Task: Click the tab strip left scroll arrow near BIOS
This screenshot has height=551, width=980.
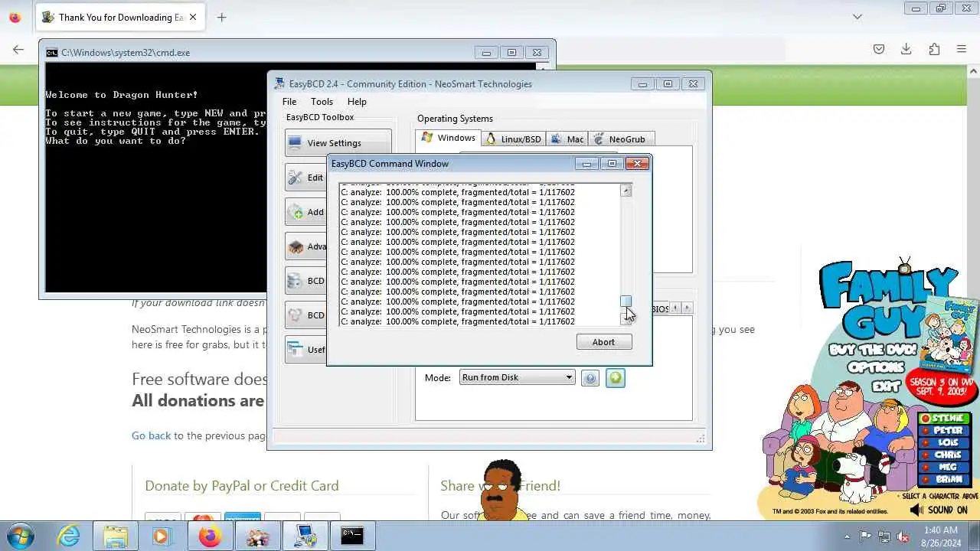Action: [675, 308]
